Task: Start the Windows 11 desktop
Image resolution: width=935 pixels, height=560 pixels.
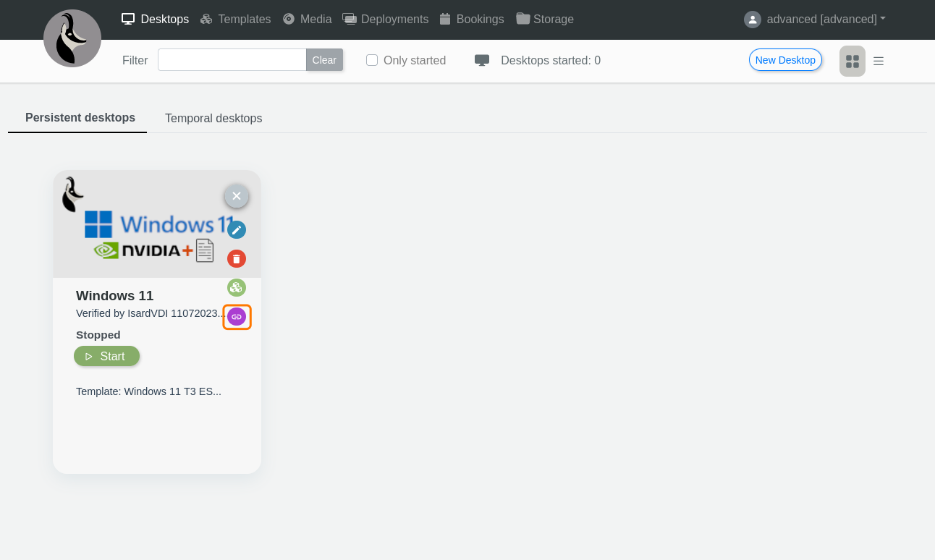Action: [106, 356]
